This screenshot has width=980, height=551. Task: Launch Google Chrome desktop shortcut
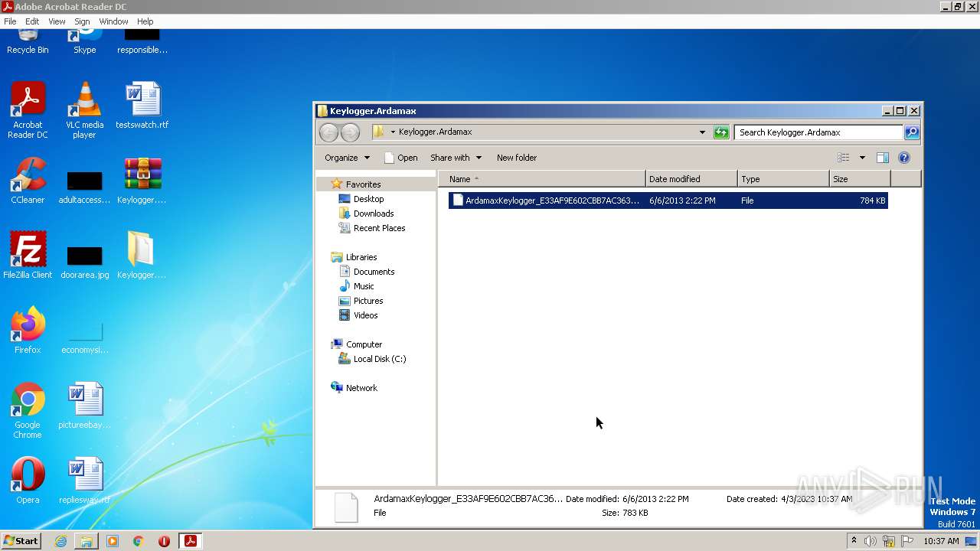(28, 410)
